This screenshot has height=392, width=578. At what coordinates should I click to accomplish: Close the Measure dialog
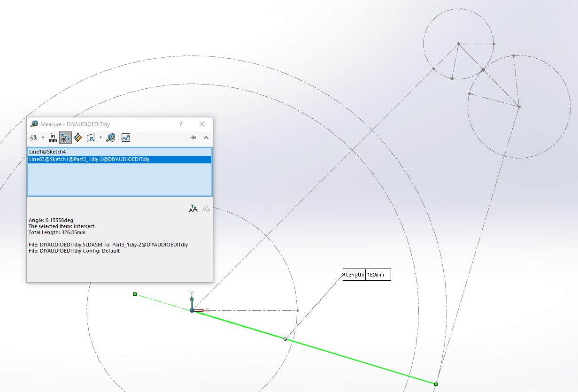(202, 124)
